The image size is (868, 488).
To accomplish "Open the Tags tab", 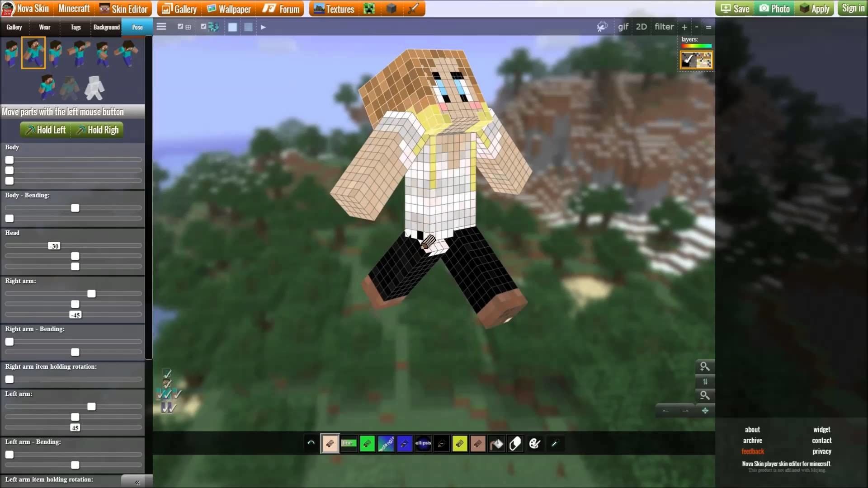I will 75,27.
